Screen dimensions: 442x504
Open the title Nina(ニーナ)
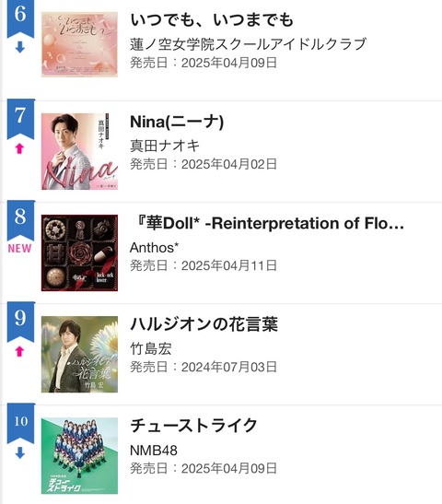pos(177,123)
